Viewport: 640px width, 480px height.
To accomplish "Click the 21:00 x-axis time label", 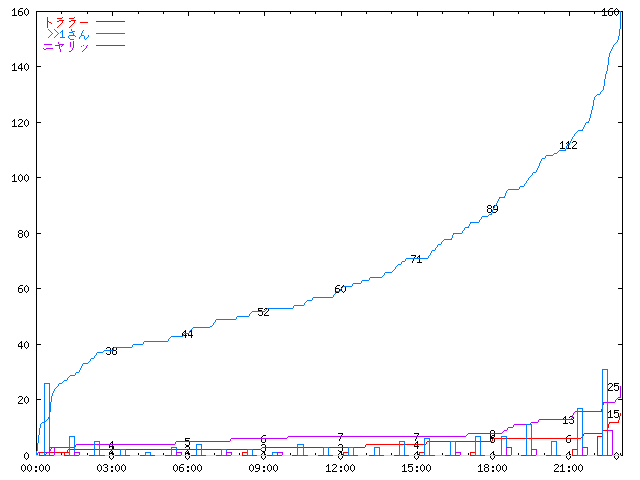I will click(x=568, y=468).
